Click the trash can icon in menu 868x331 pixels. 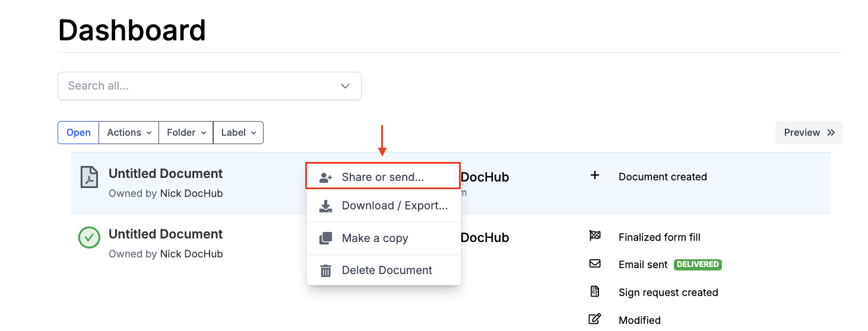[325, 270]
